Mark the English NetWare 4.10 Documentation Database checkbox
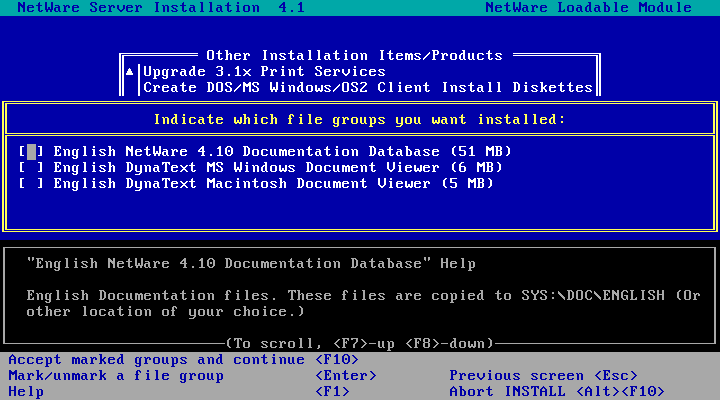 coord(31,151)
